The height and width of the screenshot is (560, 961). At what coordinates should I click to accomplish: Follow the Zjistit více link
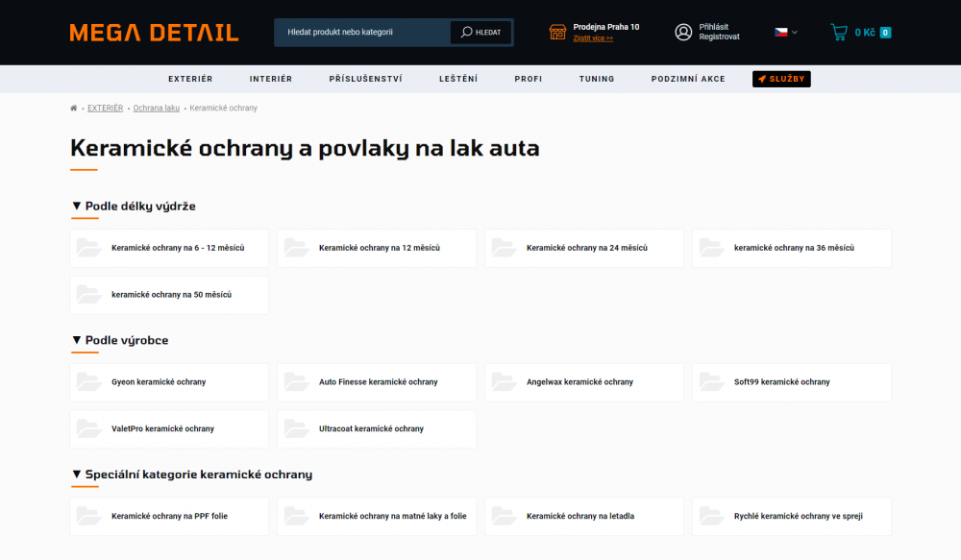point(593,38)
